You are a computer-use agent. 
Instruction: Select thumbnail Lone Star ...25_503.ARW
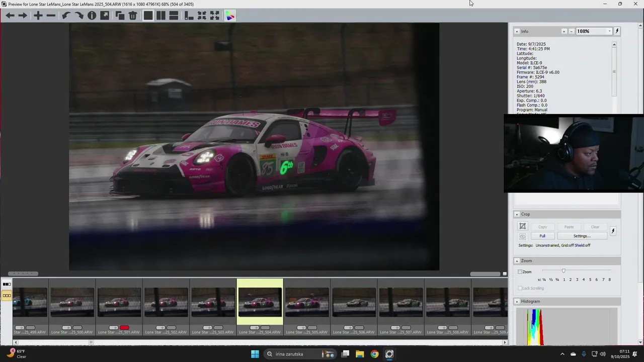coord(213,302)
